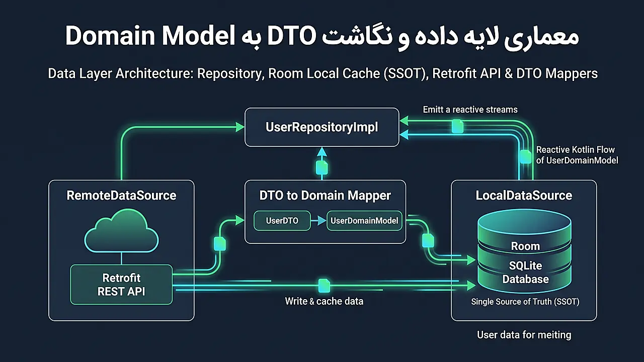Click the Emitt a reactive streams label

[470, 109]
